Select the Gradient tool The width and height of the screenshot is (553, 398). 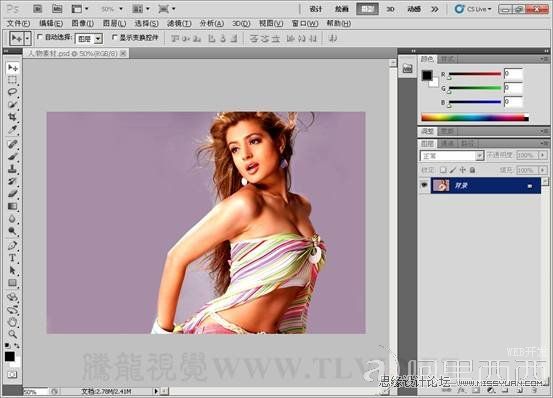(x=13, y=206)
